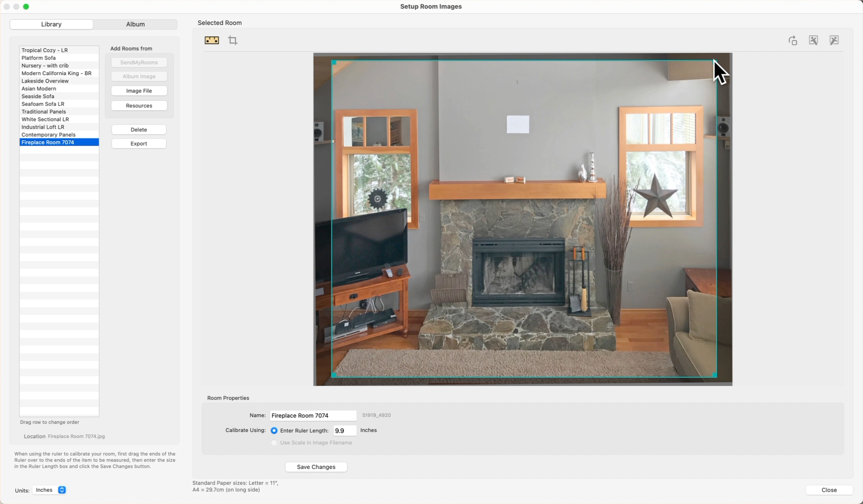
Task: Click the rotate image icon
Action: pos(792,40)
